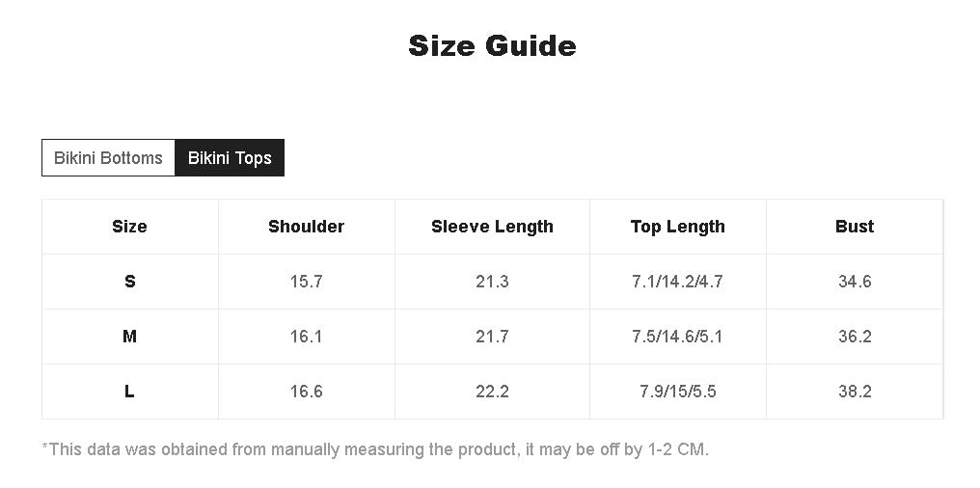
Task: Click the 7.9/15/5.5 top length cell
Action: pyautogui.click(x=677, y=392)
